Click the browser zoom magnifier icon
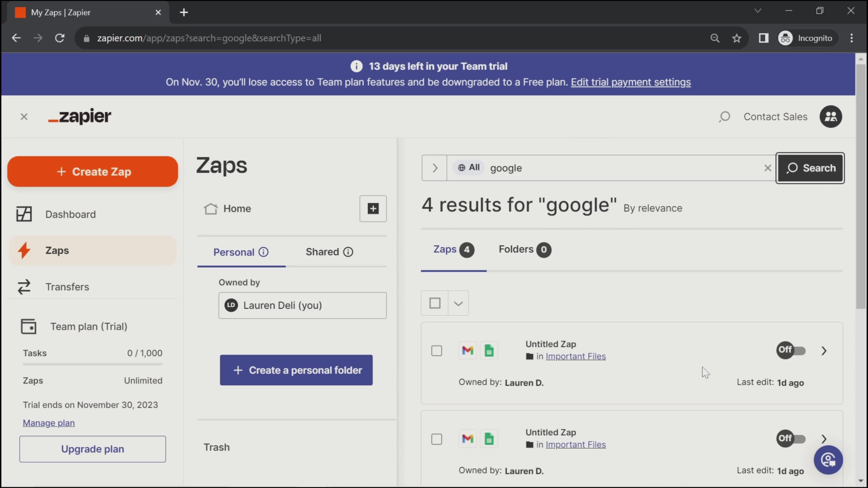This screenshot has width=868, height=488. [x=715, y=38]
